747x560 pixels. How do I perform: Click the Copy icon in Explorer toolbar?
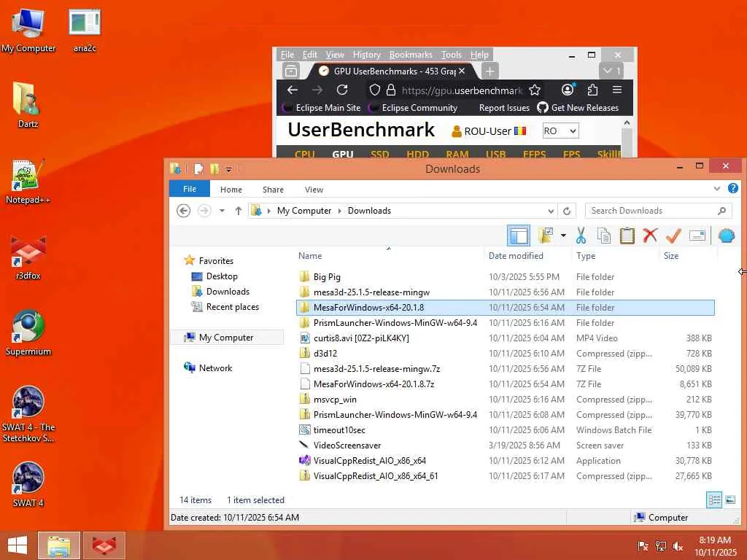[x=603, y=236]
